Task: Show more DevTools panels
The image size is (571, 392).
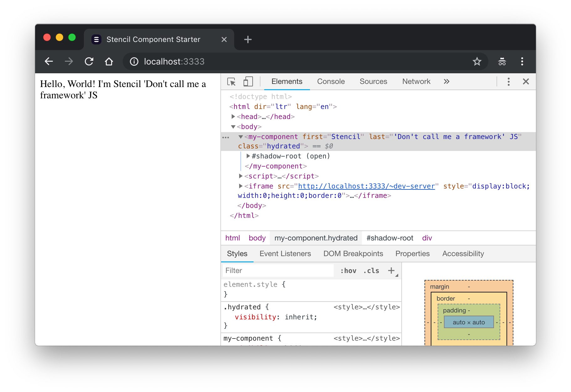Action: (x=446, y=81)
